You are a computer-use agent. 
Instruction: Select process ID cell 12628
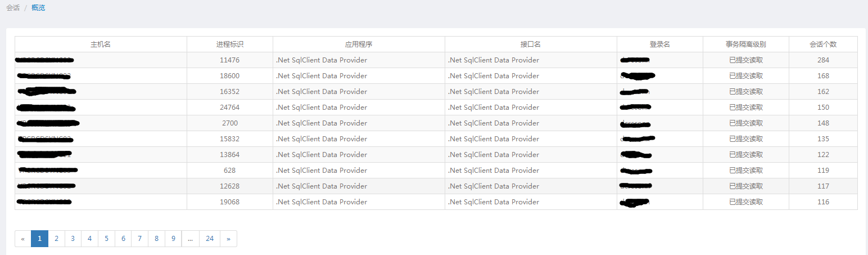coord(230,186)
